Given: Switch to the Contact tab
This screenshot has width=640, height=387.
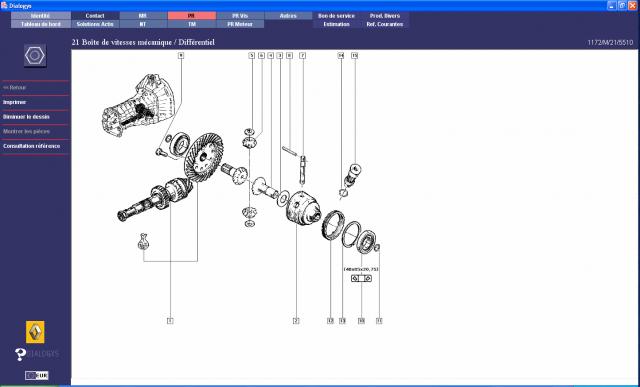Looking at the screenshot, I should (95, 16).
